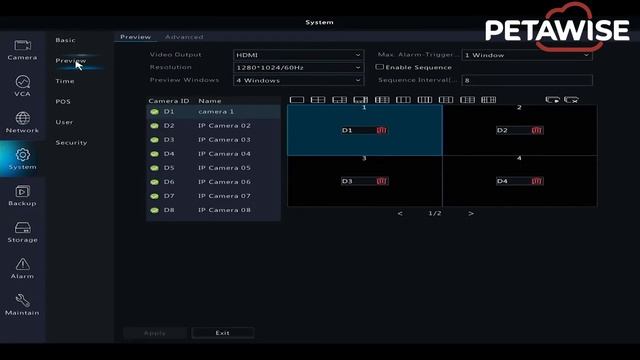Open the Time settings menu item
Image resolution: width=640 pixels, height=360 pixels.
(x=65, y=81)
